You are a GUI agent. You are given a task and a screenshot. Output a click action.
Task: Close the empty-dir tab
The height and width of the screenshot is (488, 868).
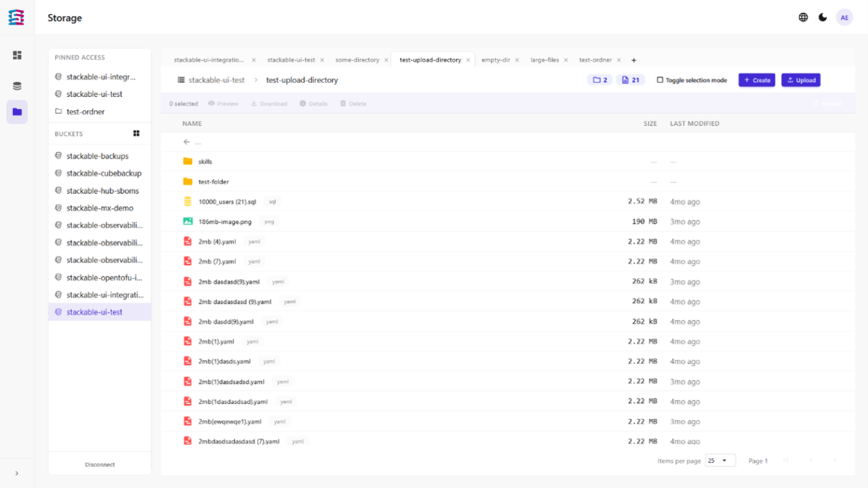[517, 60]
